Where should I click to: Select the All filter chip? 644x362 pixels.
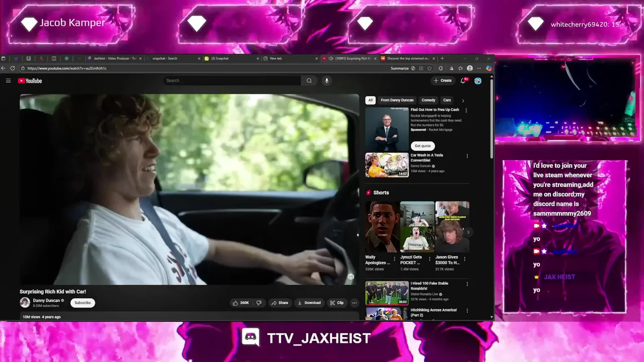(370, 100)
